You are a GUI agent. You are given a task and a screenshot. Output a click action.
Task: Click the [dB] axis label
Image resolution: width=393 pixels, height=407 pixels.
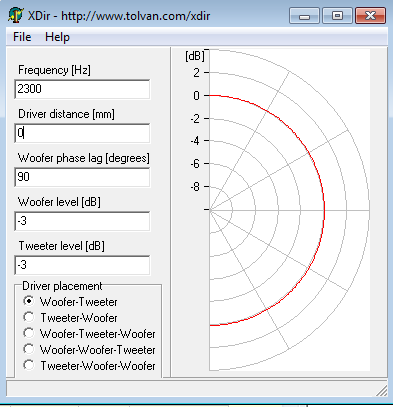[x=195, y=56]
